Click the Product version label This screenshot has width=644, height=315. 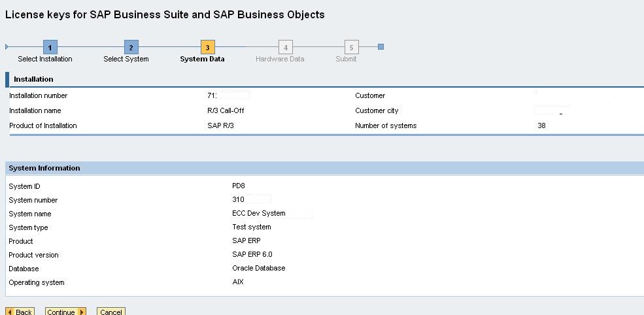[x=34, y=255]
